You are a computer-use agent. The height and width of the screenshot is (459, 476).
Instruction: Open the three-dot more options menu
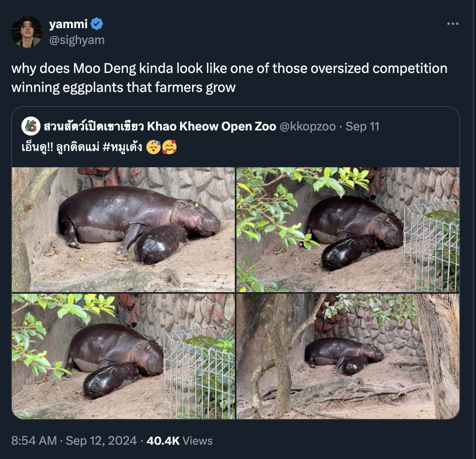pos(452,23)
